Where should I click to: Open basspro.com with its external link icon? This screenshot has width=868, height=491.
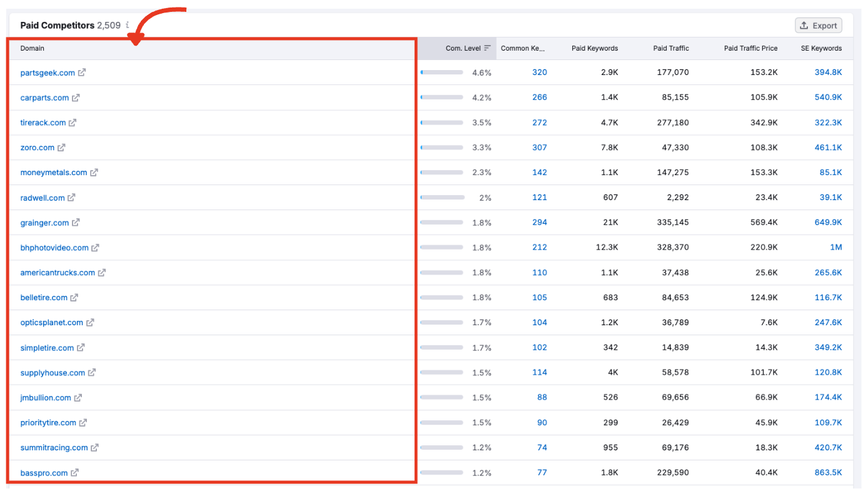[x=76, y=473]
